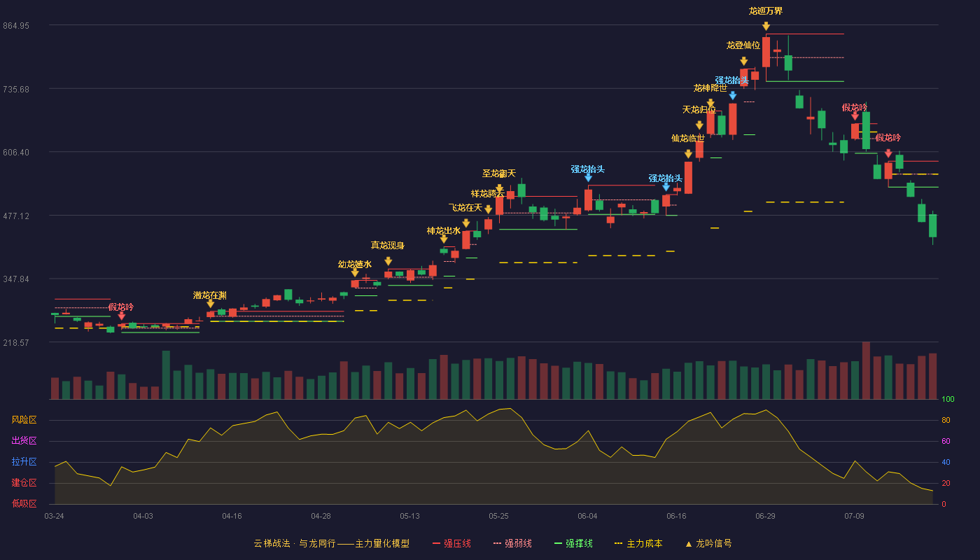Click the 拉升区 zone label
The height and width of the screenshot is (560, 980).
24,462
